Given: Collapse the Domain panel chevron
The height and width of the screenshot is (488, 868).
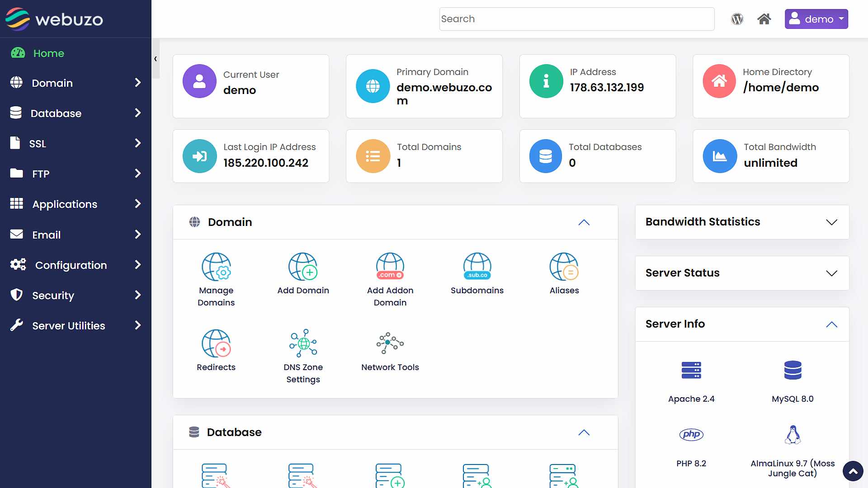Looking at the screenshot, I should (584, 222).
